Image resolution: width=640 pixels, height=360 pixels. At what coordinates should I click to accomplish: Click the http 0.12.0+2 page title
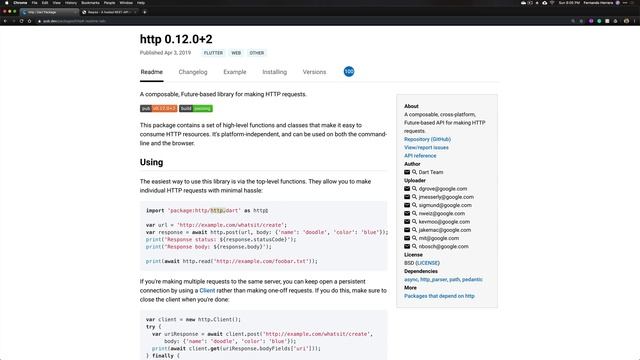coord(176,39)
